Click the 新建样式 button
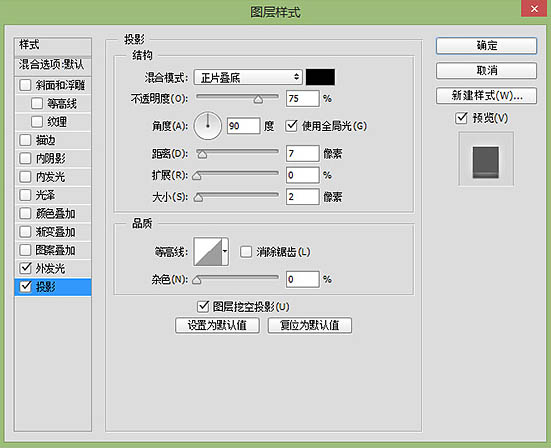 pos(486,95)
